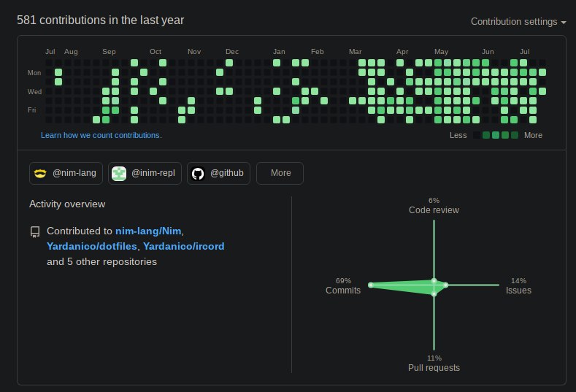Click 'and 5 other repositories' text
Viewport: 576px width, 392px height.
101,261
